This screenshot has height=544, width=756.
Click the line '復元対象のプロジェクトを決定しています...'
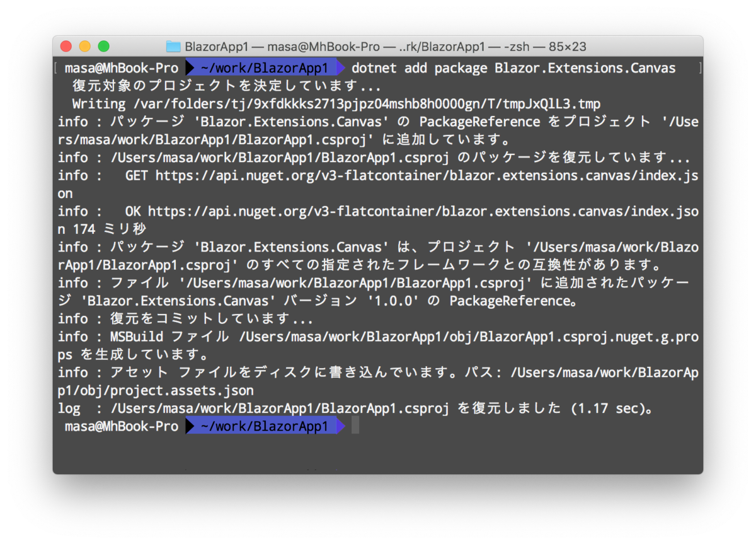pyautogui.click(x=226, y=86)
